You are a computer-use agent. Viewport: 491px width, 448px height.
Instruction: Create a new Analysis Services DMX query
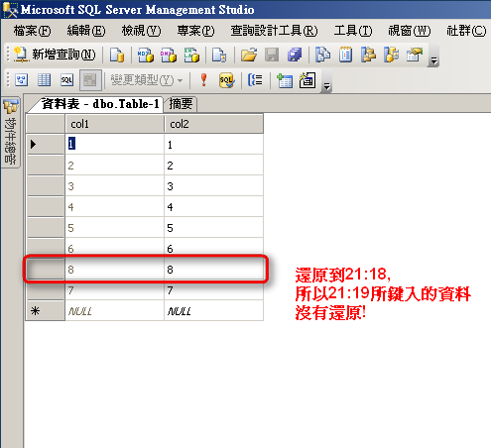[169, 55]
